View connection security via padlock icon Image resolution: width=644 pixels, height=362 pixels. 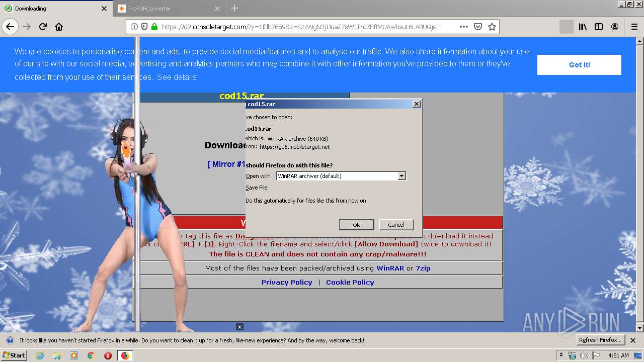[x=154, y=27]
